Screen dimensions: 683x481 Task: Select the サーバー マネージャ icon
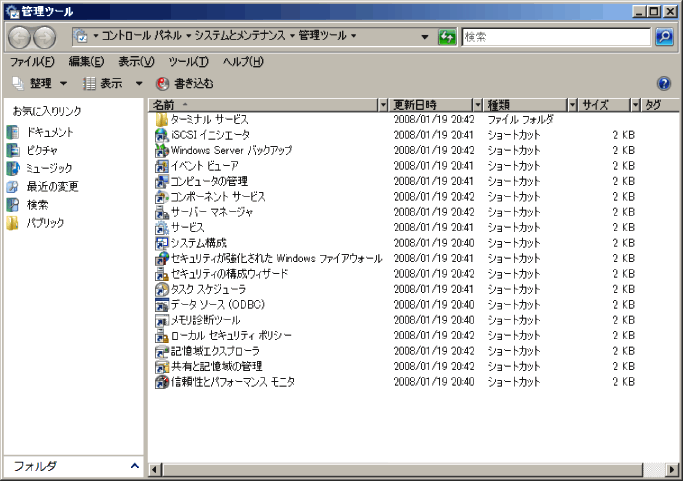162,212
